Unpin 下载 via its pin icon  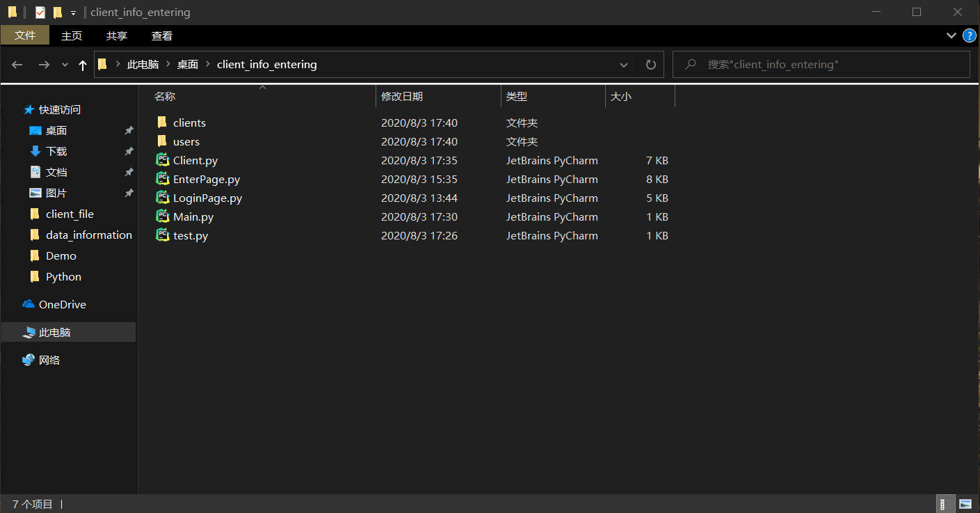[129, 151]
